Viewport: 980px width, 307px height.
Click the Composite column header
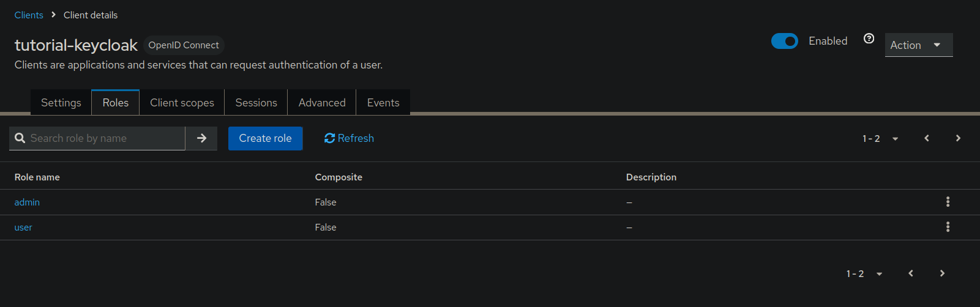click(x=339, y=177)
